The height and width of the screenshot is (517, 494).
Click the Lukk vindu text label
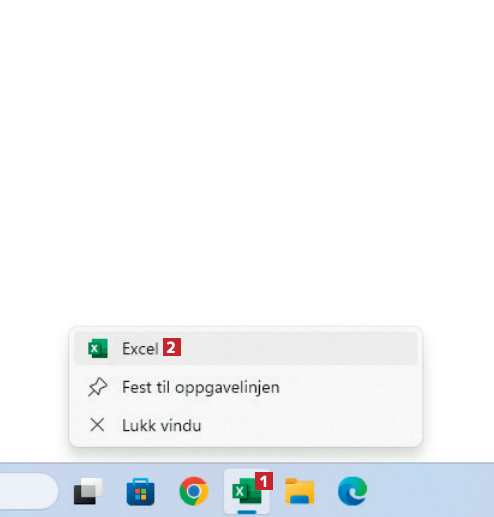point(162,426)
